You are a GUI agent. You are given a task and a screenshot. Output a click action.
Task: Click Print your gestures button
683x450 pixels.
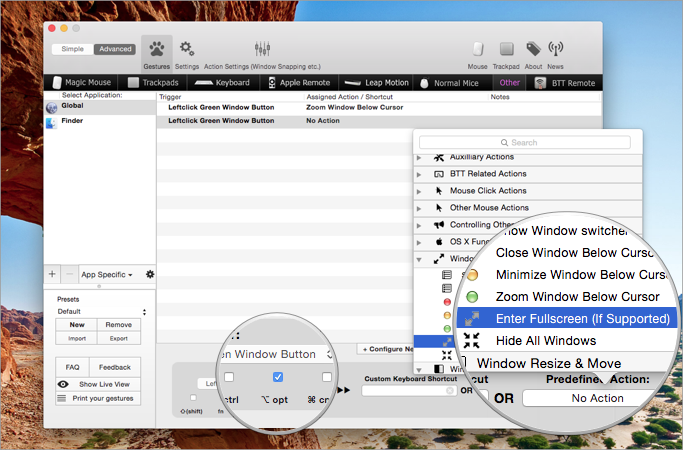[x=98, y=398]
